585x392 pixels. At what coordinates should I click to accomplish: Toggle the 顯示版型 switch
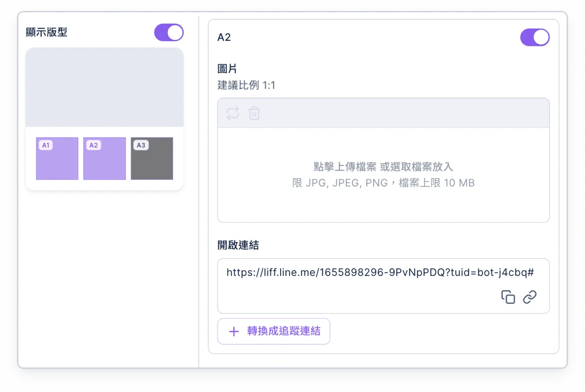point(169,33)
